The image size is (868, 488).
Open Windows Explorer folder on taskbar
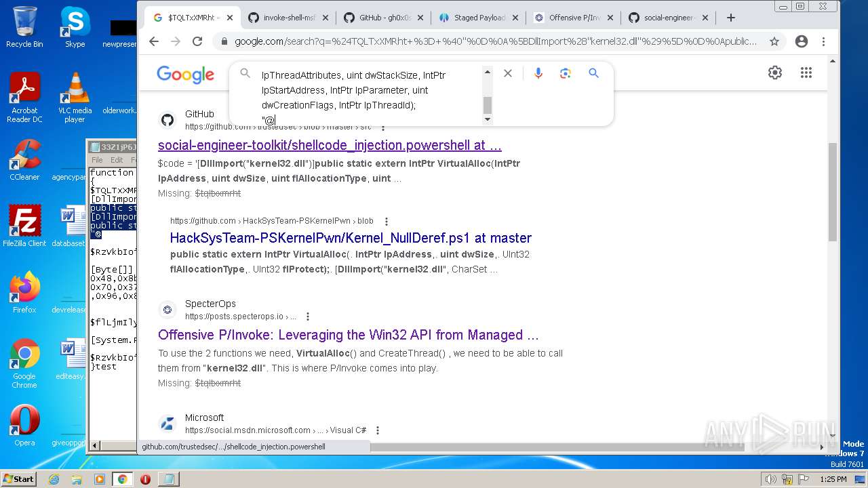[x=77, y=479]
